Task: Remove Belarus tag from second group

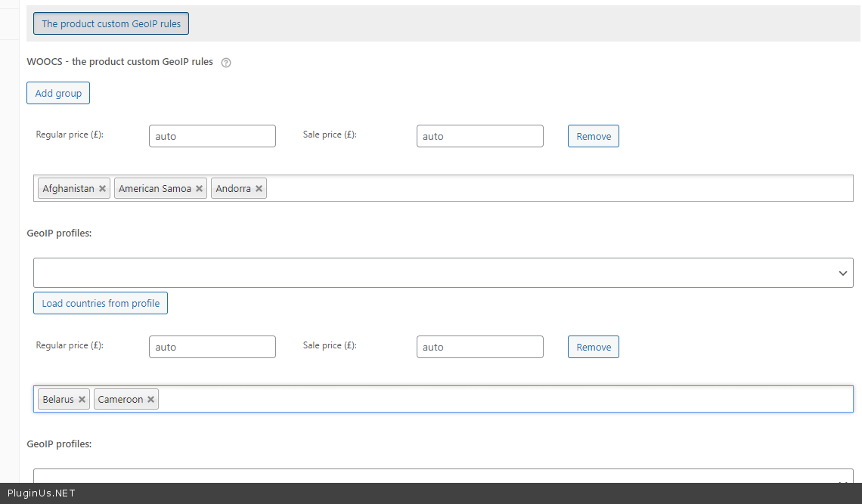Action: pyautogui.click(x=82, y=400)
